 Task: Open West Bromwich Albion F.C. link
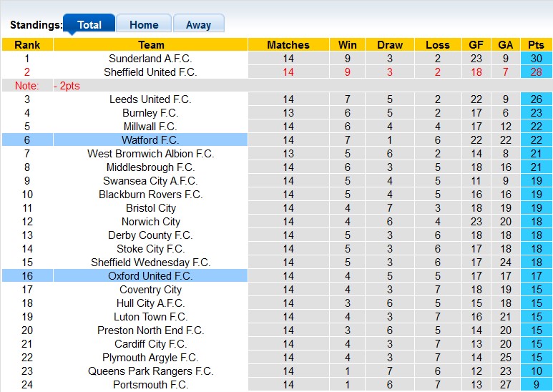coord(150,154)
